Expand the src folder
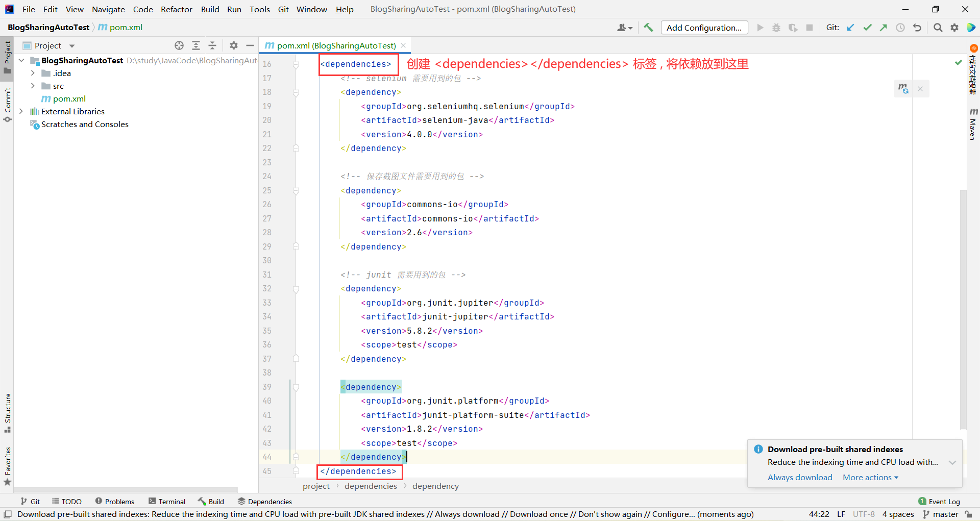980x521 pixels. click(x=33, y=86)
